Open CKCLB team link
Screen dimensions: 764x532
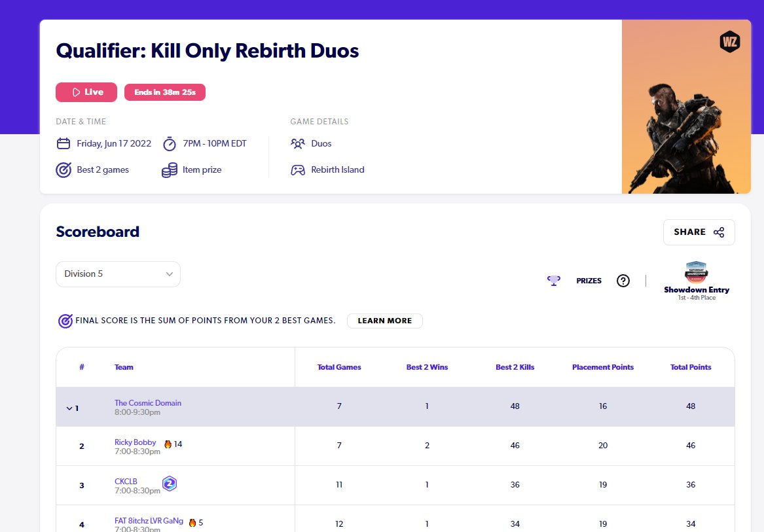pos(126,482)
